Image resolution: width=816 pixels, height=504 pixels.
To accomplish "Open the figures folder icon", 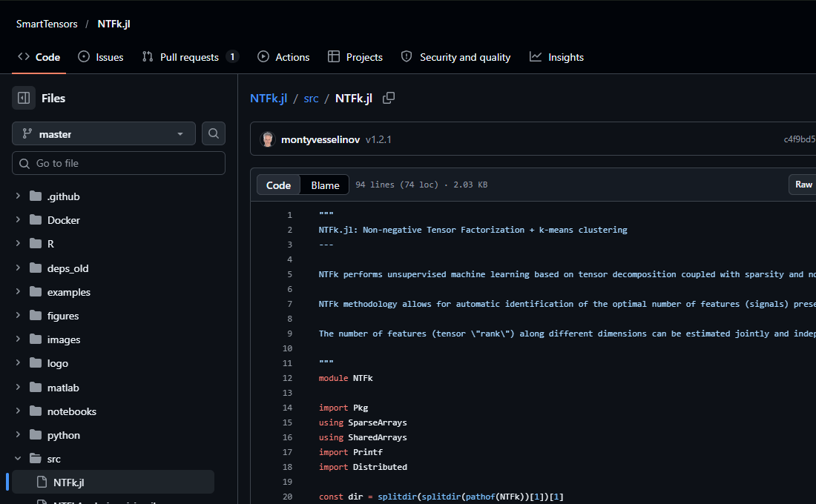I will click(36, 316).
